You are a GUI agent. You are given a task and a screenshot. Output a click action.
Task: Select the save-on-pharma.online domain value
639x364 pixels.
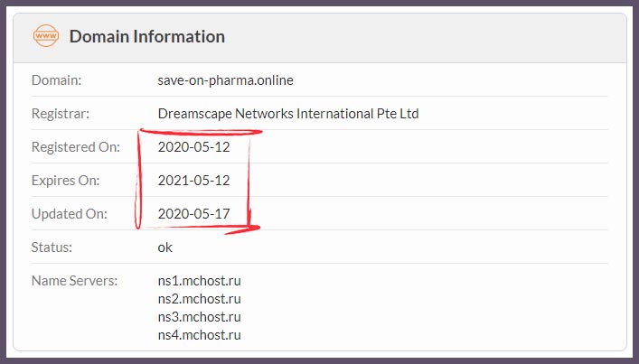[x=225, y=80]
